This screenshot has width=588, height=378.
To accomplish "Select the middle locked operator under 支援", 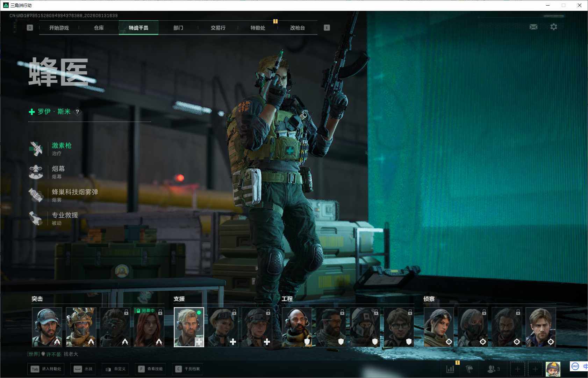I will [223, 327].
